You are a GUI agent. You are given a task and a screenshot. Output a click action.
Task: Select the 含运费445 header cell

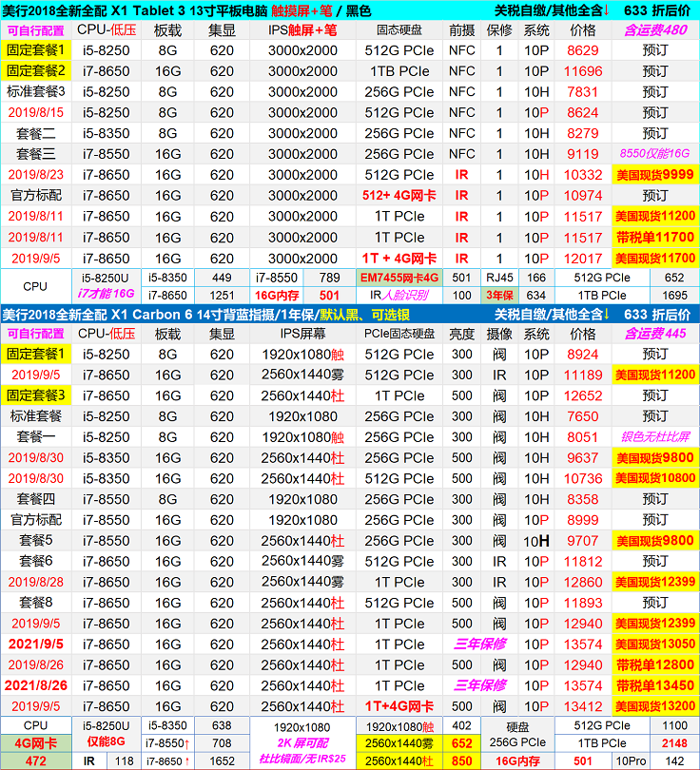click(x=656, y=334)
